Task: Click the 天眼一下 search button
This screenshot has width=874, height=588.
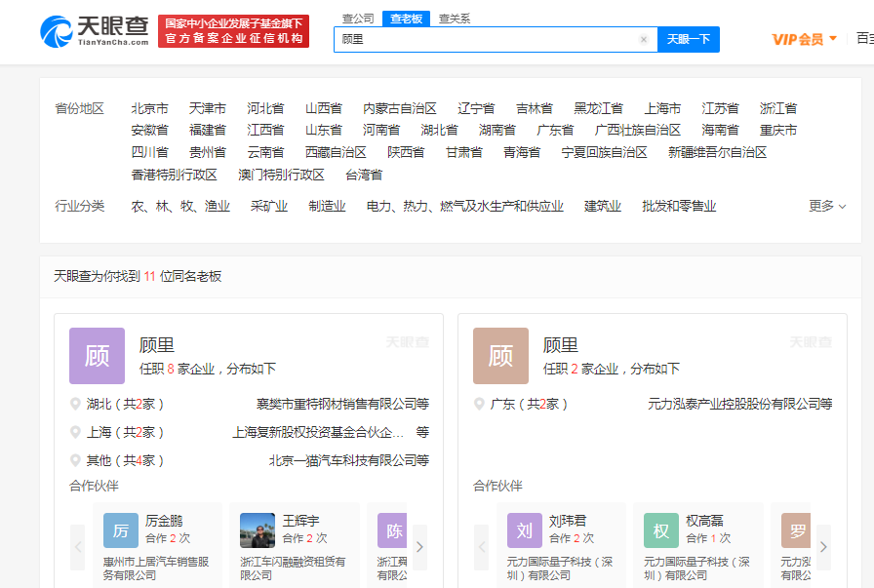Action: click(689, 40)
